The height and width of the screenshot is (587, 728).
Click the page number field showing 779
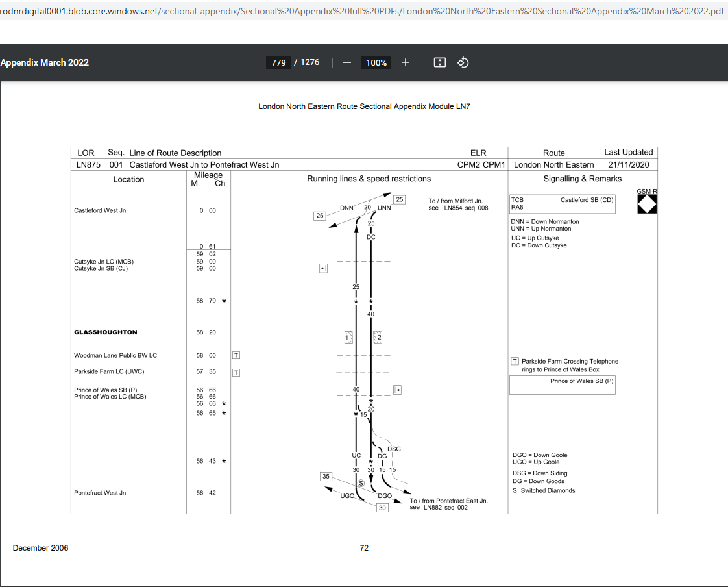(x=278, y=62)
